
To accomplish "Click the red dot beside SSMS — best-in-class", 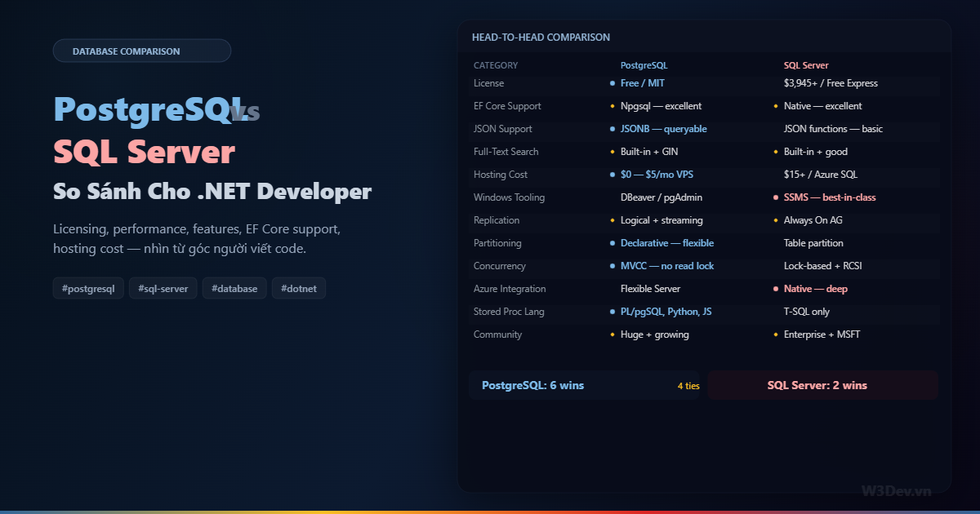I will coord(776,197).
